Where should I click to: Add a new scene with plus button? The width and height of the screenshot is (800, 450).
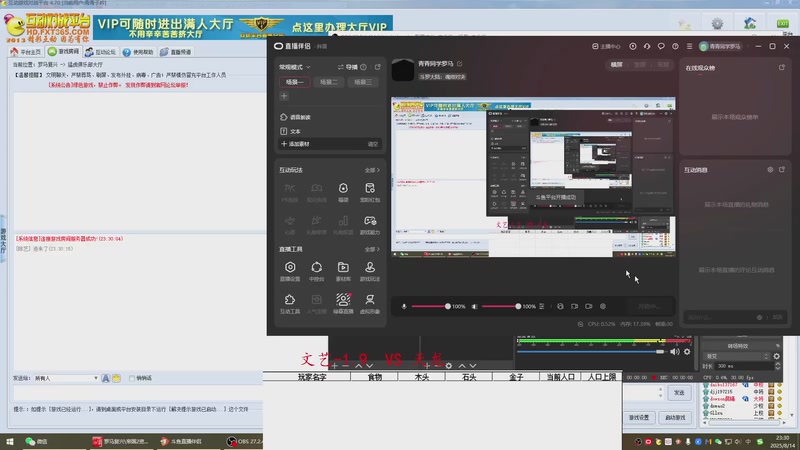[x=284, y=96]
